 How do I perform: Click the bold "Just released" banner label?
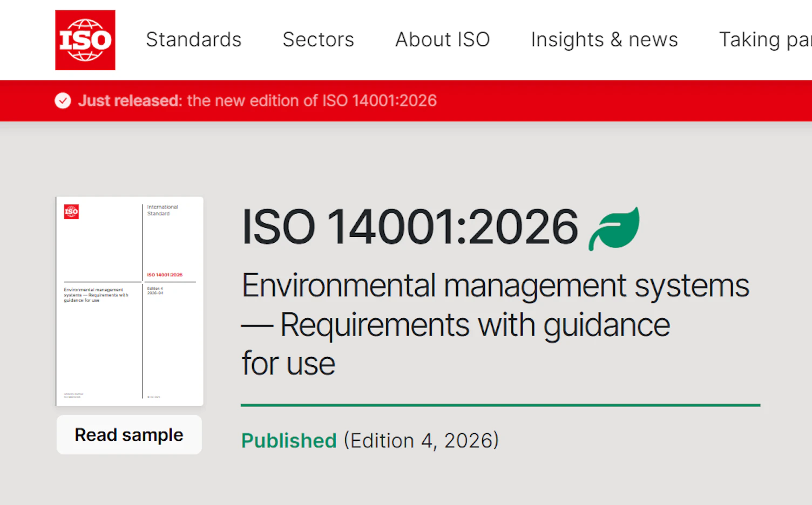point(130,101)
